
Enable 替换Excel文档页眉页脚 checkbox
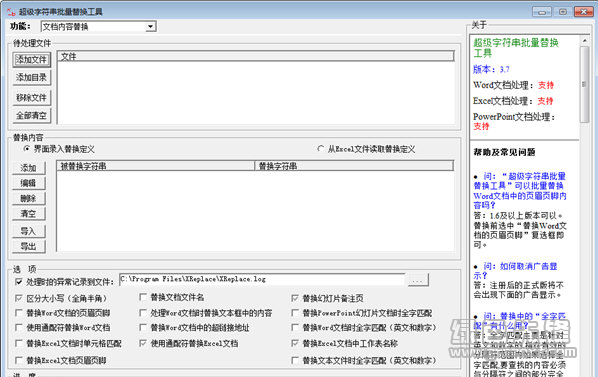(x=19, y=360)
